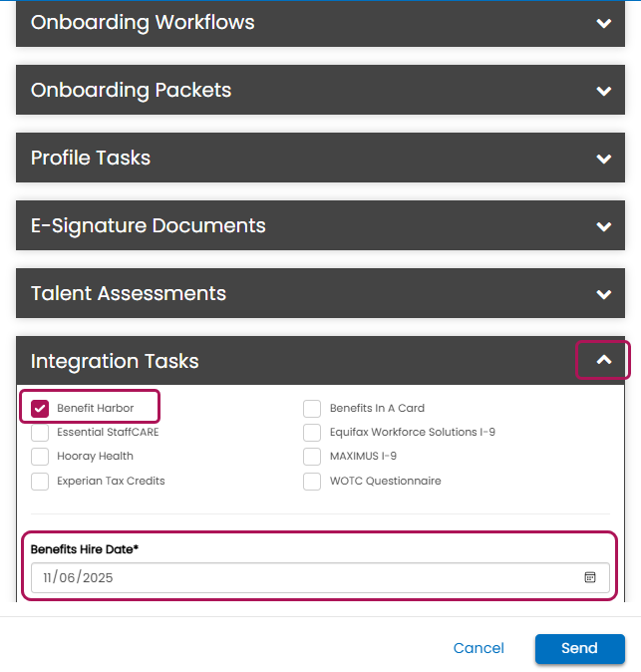Select the Benefits In A Card checkbox
The height and width of the screenshot is (672, 641).
point(312,409)
